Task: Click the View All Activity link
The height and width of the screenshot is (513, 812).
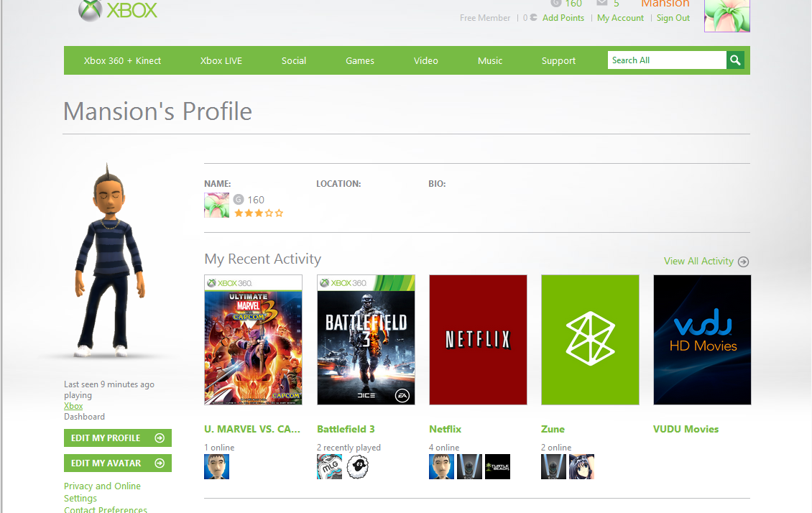Action: pyautogui.click(x=698, y=261)
